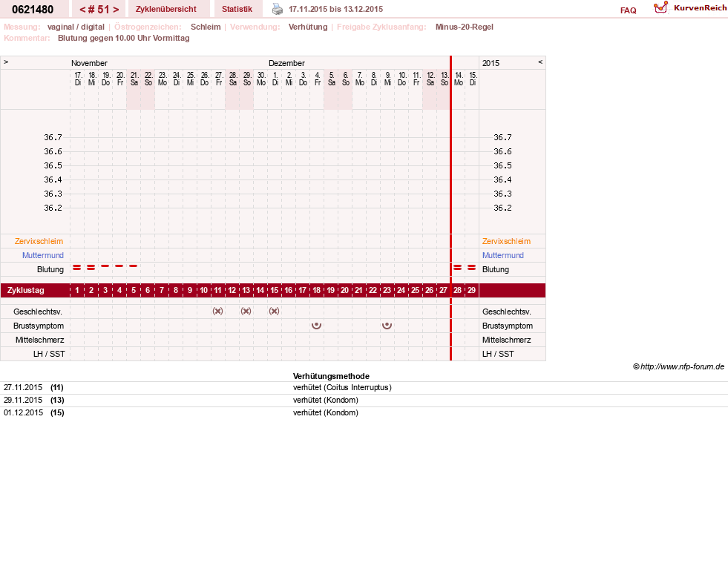Click bleeding mark on cycle day 5
The width and height of the screenshot is (728, 583).
[x=134, y=266]
